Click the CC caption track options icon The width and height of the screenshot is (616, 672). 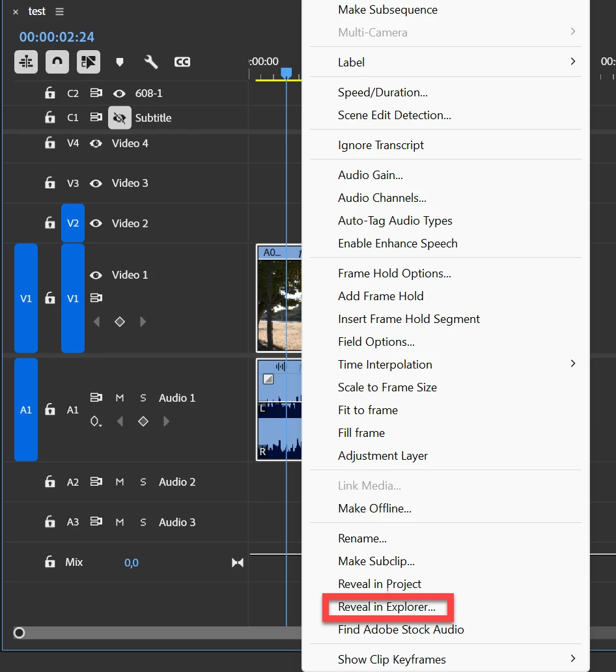(182, 62)
